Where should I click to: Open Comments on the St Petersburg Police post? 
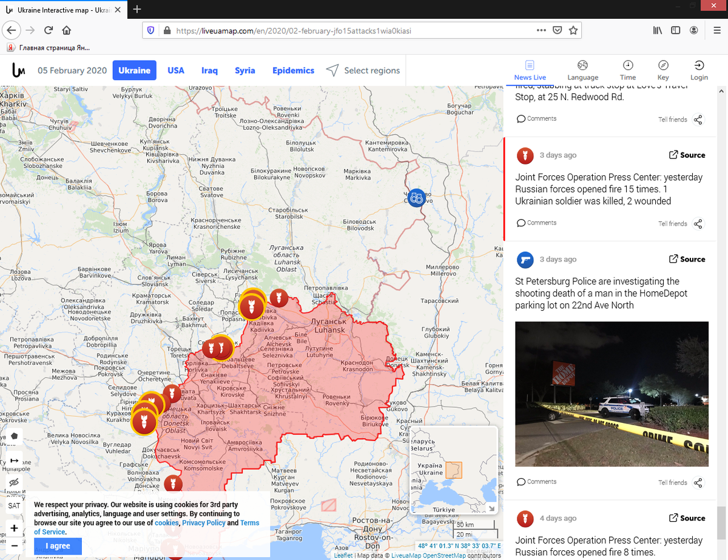[x=536, y=481]
